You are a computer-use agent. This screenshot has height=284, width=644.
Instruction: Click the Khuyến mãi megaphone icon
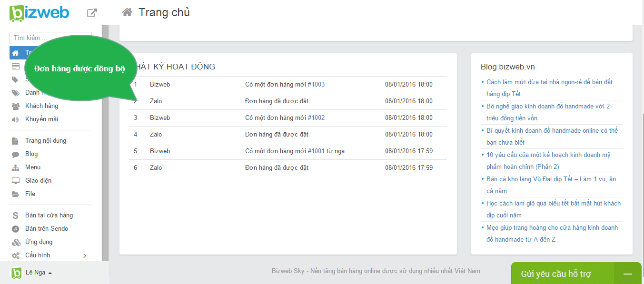pos(16,119)
